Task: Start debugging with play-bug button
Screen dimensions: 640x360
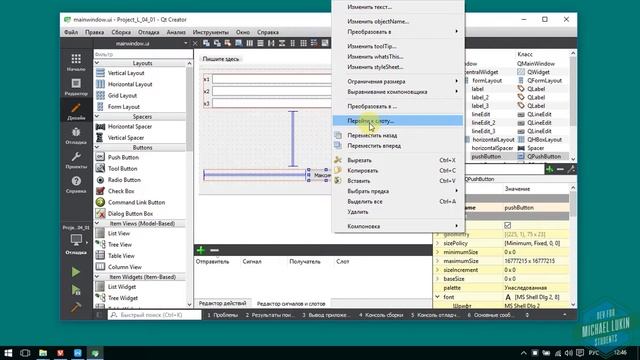Action: [x=76, y=290]
